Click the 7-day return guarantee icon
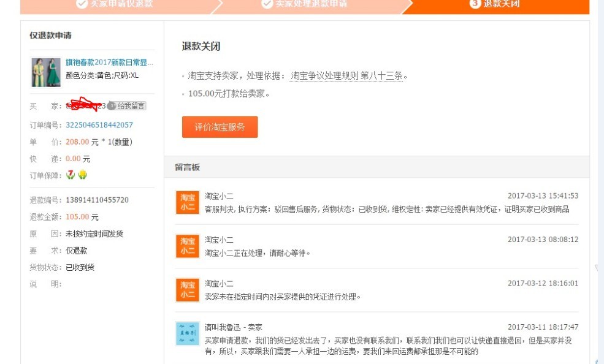604x364 pixels. 71,175
